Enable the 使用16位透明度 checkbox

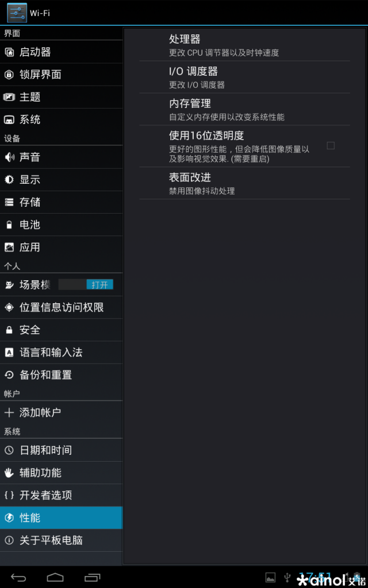(x=331, y=145)
